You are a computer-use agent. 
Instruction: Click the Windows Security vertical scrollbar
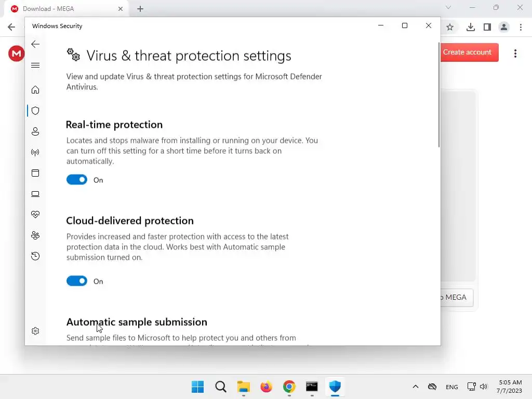coord(438,95)
